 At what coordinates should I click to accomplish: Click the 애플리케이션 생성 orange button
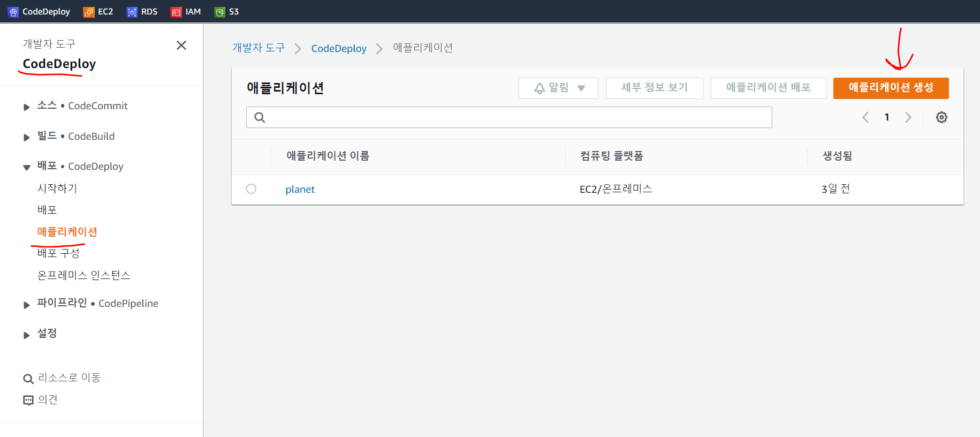[891, 88]
